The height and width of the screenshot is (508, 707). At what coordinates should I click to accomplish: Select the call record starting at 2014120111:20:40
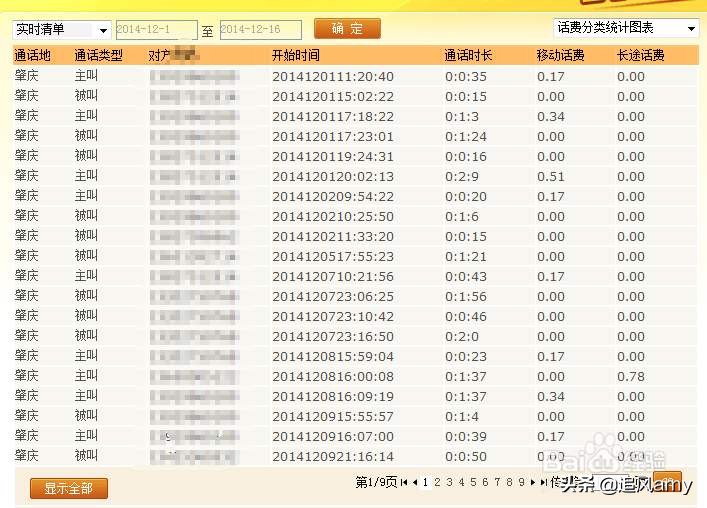click(333, 77)
